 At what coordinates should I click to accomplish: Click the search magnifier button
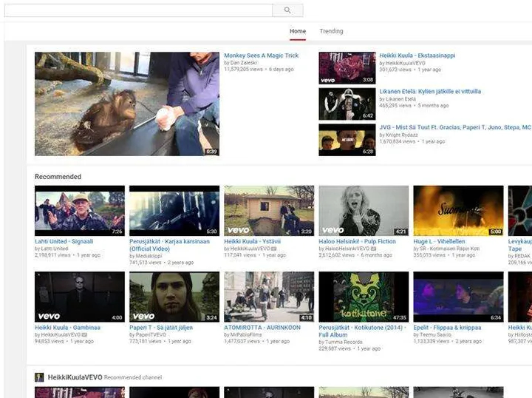[287, 10]
